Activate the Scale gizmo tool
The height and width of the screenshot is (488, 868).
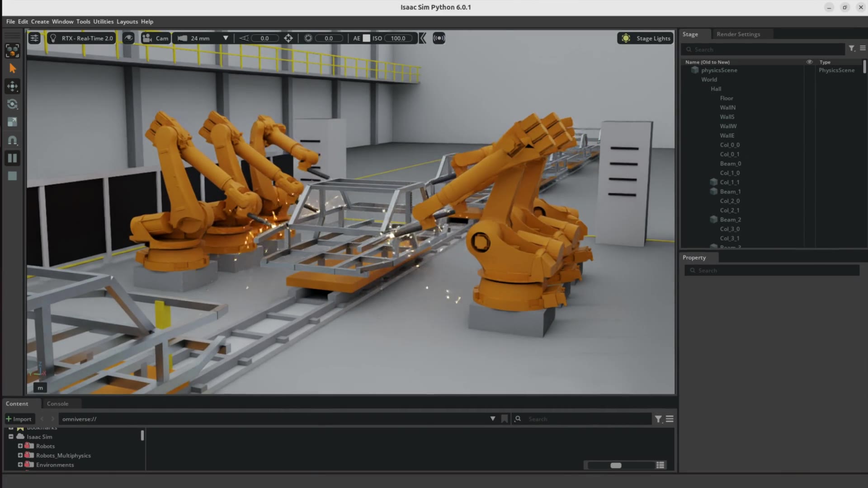pos(12,122)
